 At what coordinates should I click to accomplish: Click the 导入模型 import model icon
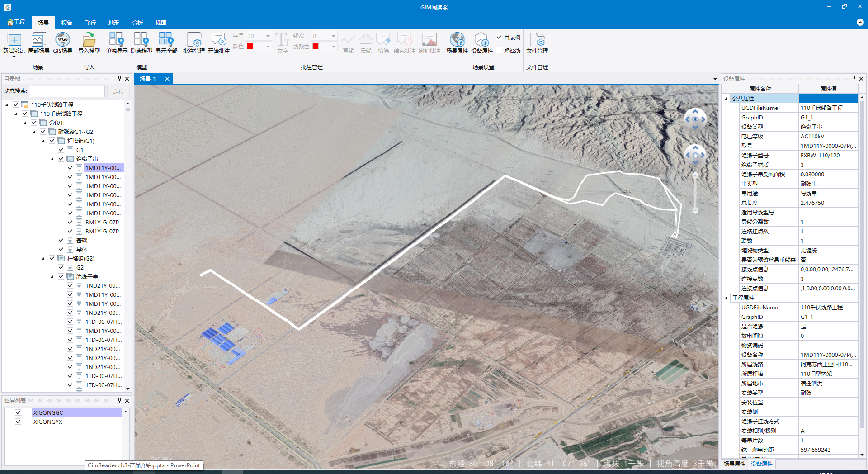tap(89, 40)
